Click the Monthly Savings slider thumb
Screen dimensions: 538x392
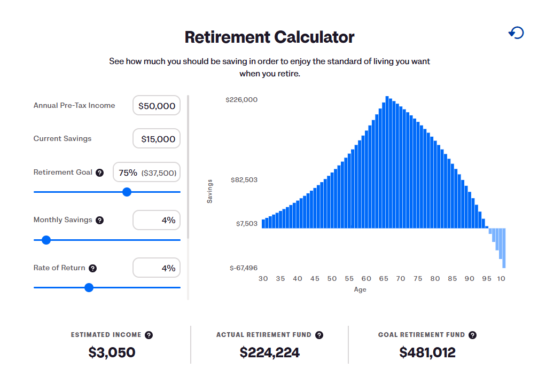(x=46, y=240)
